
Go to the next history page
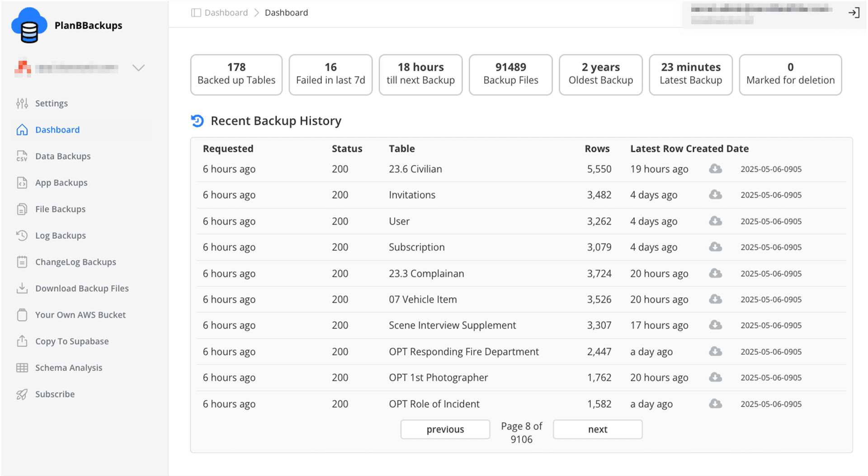coord(598,429)
